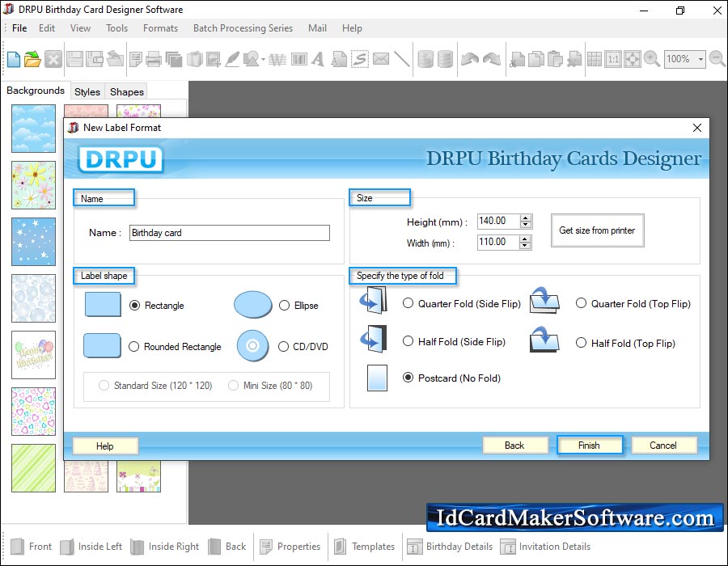Click the Cut scissors icon
The height and width of the screenshot is (566, 728).
click(517, 59)
